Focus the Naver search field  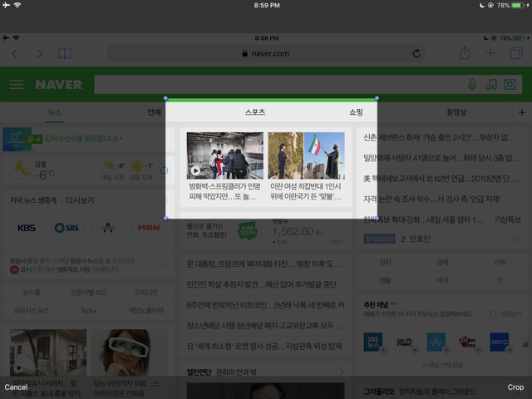pyautogui.click(x=278, y=85)
